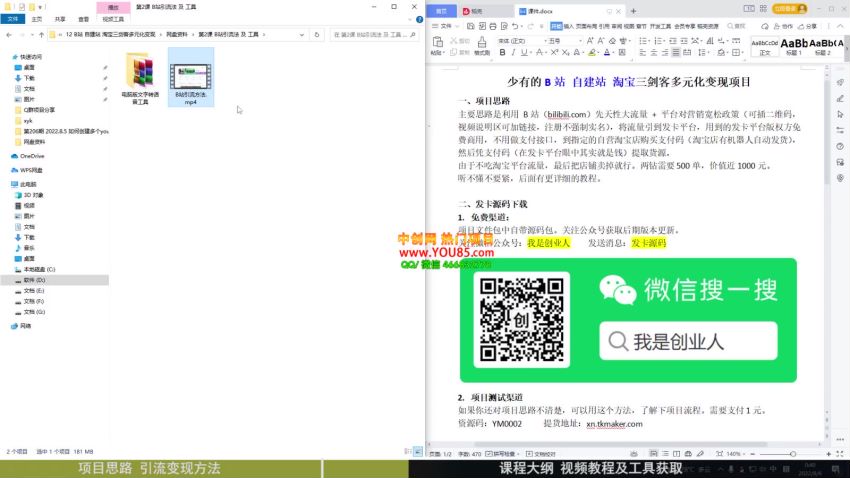Open the Explorer 查看 tab
This screenshot has height=478, width=850.
[x=83, y=19]
